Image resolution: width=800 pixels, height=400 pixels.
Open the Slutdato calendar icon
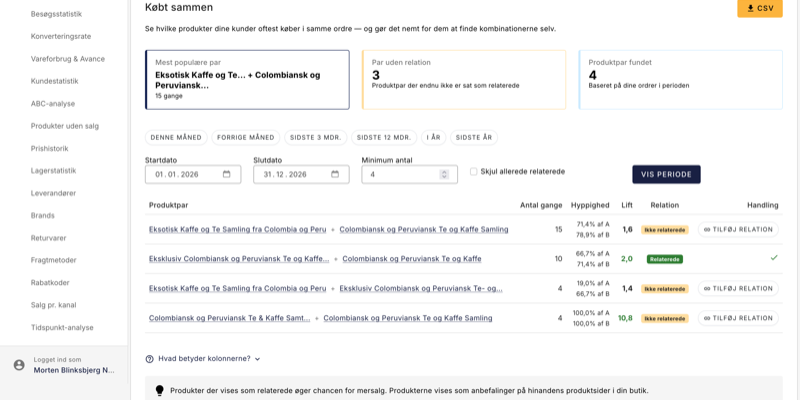335,174
